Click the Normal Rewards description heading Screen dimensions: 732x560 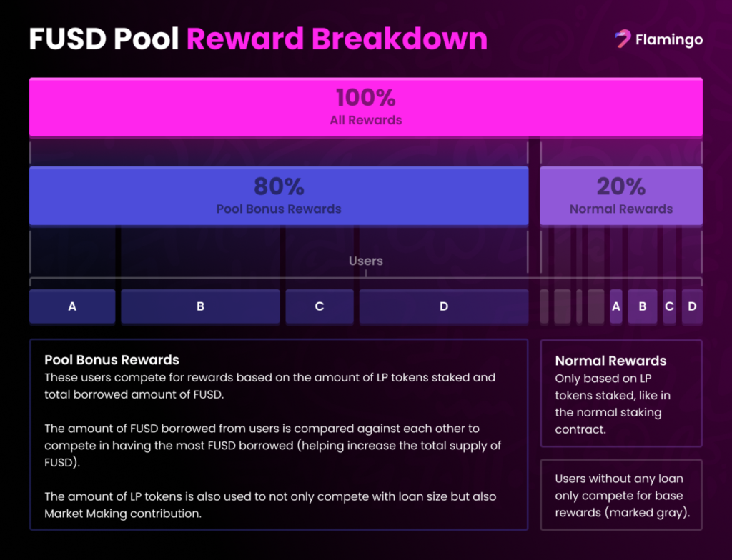point(610,361)
